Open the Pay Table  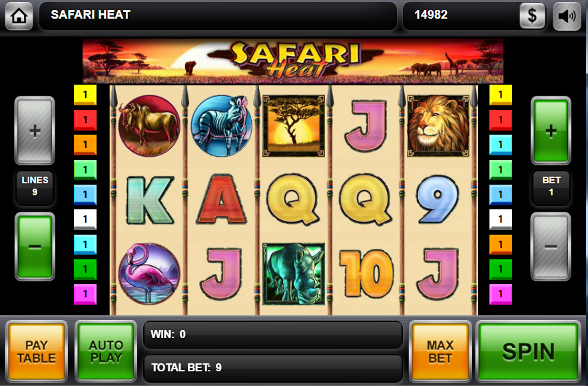[37, 351]
